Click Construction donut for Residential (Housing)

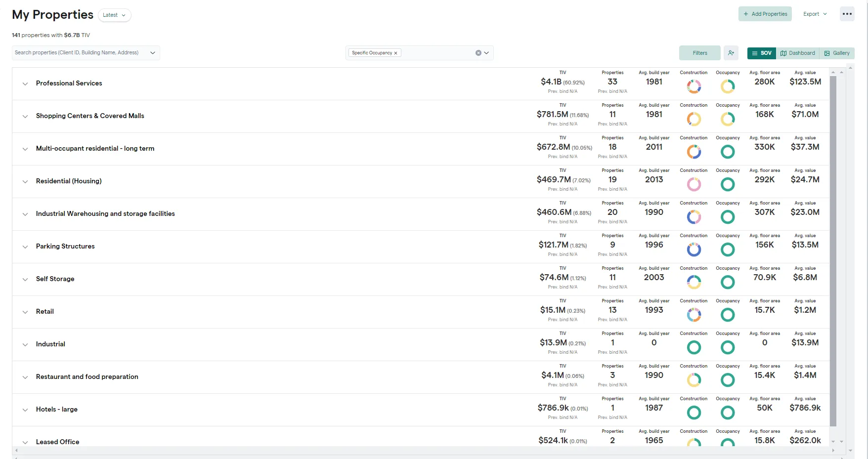[x=694, y=184]
